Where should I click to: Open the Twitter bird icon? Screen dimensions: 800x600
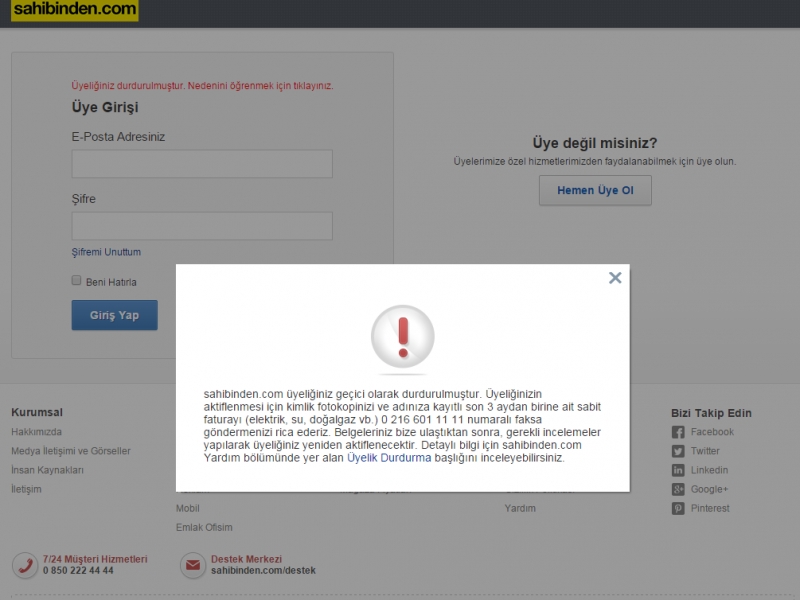click(678, 451)
